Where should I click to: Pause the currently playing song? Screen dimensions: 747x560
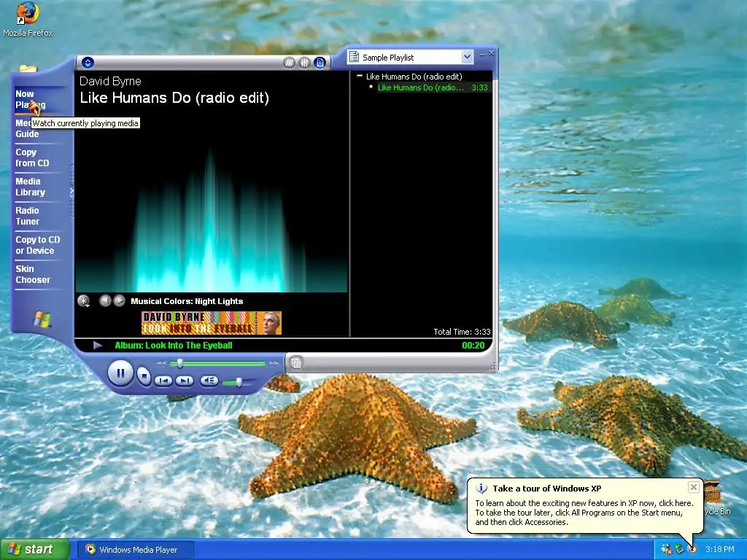120,373
